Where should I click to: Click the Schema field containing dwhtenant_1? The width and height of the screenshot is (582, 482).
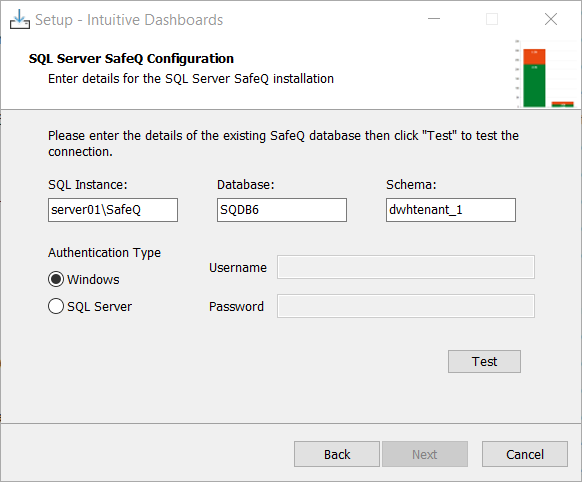[x=451, y=210]
